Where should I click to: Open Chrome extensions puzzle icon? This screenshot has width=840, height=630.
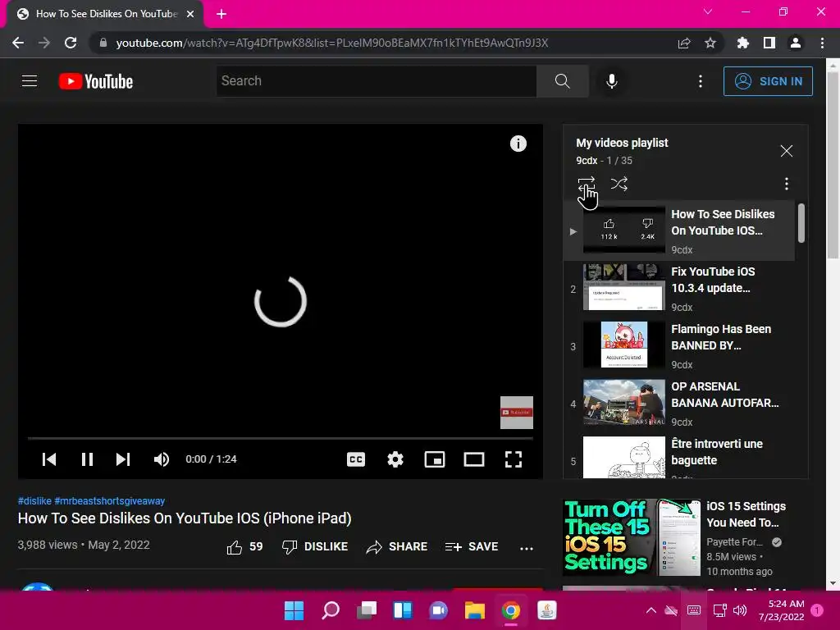click(x=742, y=43)
